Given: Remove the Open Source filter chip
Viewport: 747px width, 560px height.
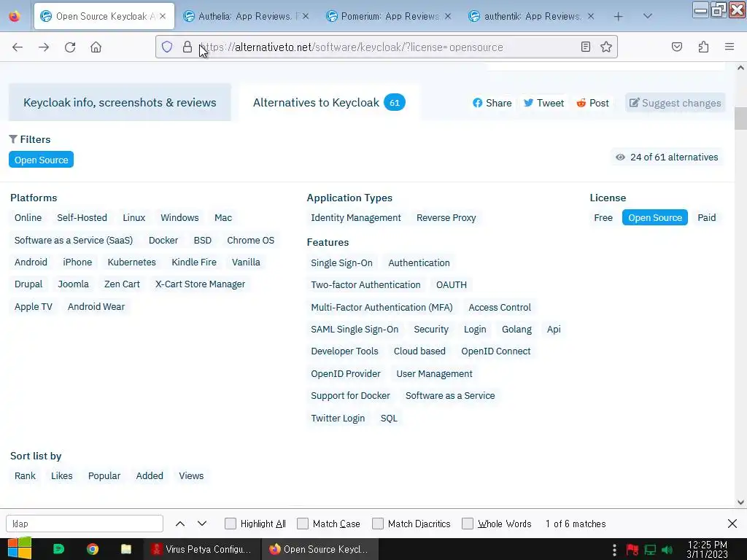Looking at the screenshot, I should [x=41, y=160].
